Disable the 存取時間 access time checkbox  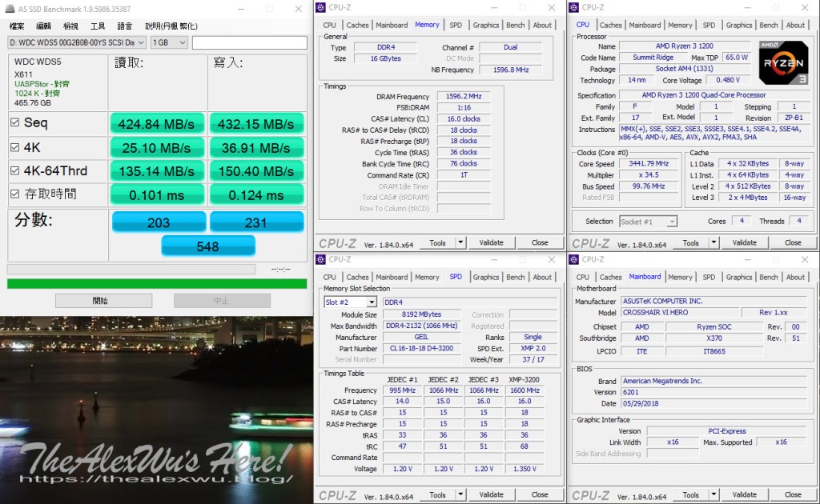[x=15, y=194]
